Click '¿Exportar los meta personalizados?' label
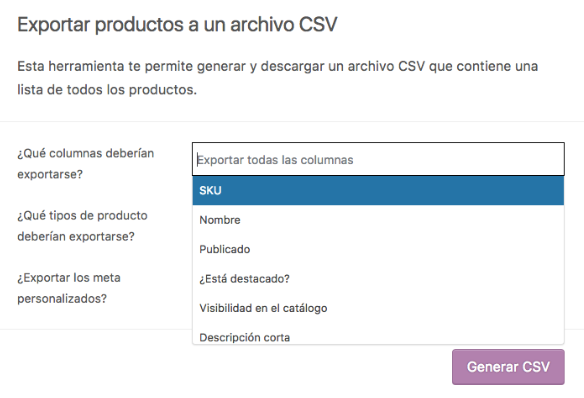 [x=69, y=288]
